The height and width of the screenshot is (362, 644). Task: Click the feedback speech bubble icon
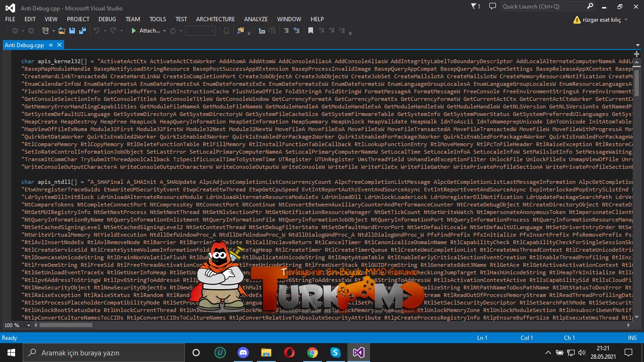[493, 6]
